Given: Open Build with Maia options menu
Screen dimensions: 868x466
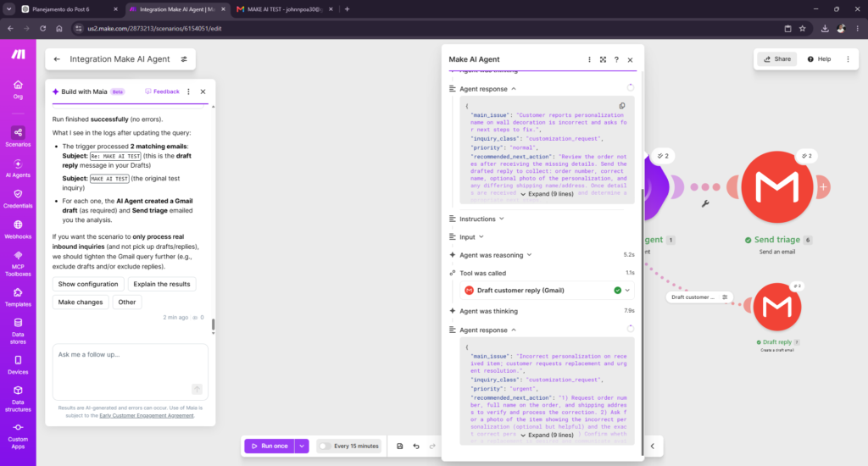Looking at the screenshot, I should 189,92.
